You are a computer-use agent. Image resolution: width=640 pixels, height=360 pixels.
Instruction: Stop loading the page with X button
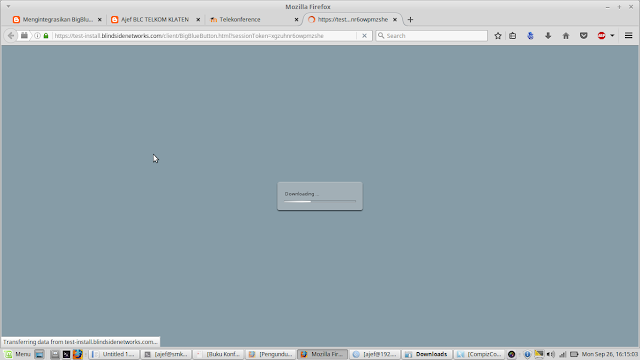364,36
